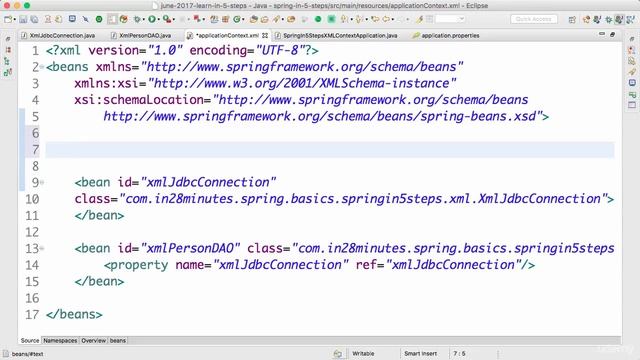Open the Back history dropdown arrow
Screen dimensions: 640x360
(x=393, y=19)
